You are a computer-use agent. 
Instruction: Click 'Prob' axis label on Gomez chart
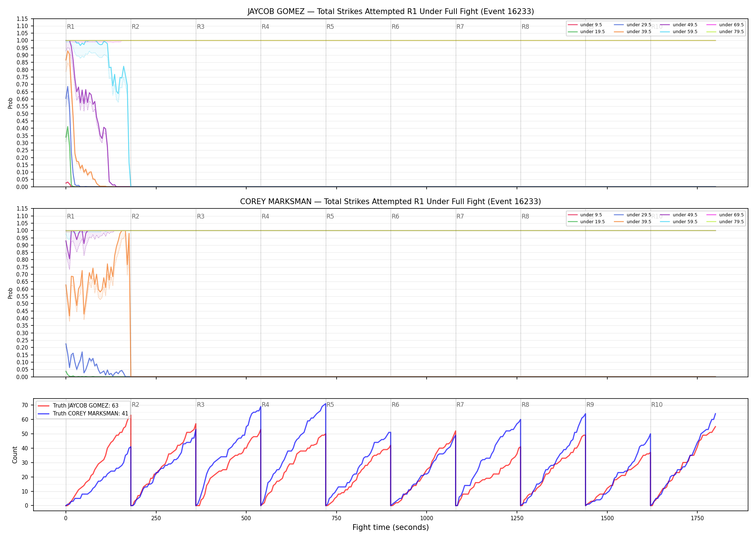click(10, 103)
